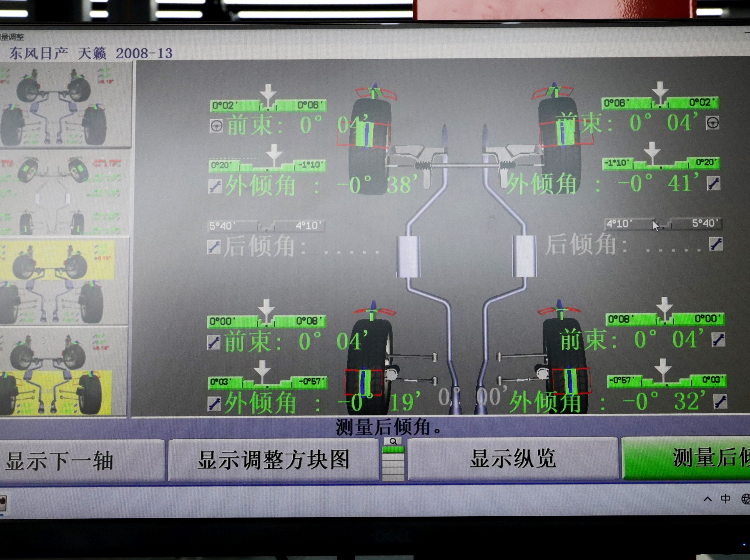The height and width of the screenshot is (560, 750).
Task: Click the left rear toe gauge 0°00'–0°08'
Action: coord(266,321)
